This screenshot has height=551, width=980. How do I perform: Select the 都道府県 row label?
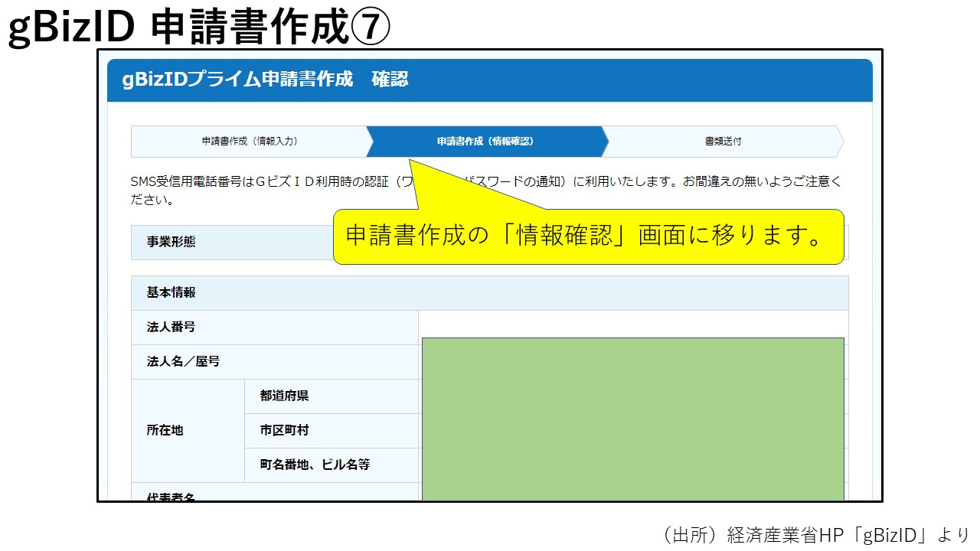click(x=285, y=396)
